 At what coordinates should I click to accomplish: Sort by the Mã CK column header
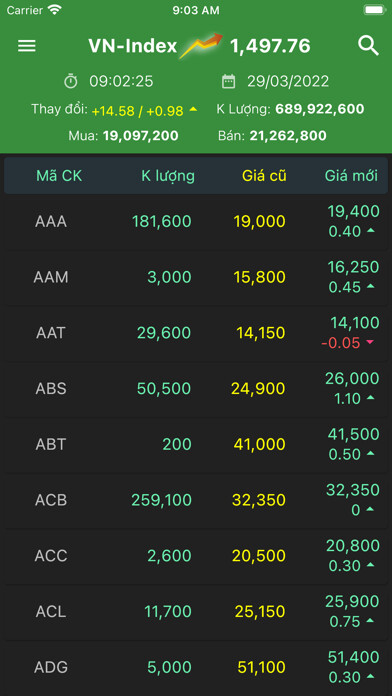coord(59,176)
